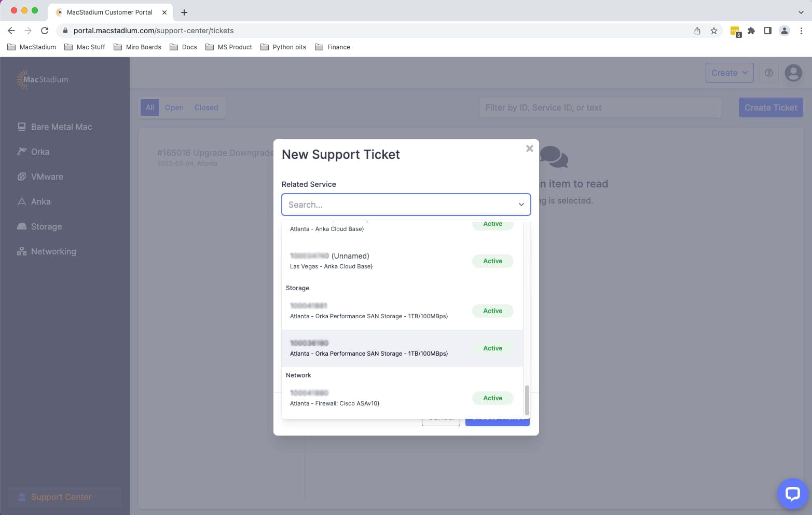Screen dimensions: 812x515
Task: Switch to the MacStadium Customer Portal tab
Action: (111, 12)
